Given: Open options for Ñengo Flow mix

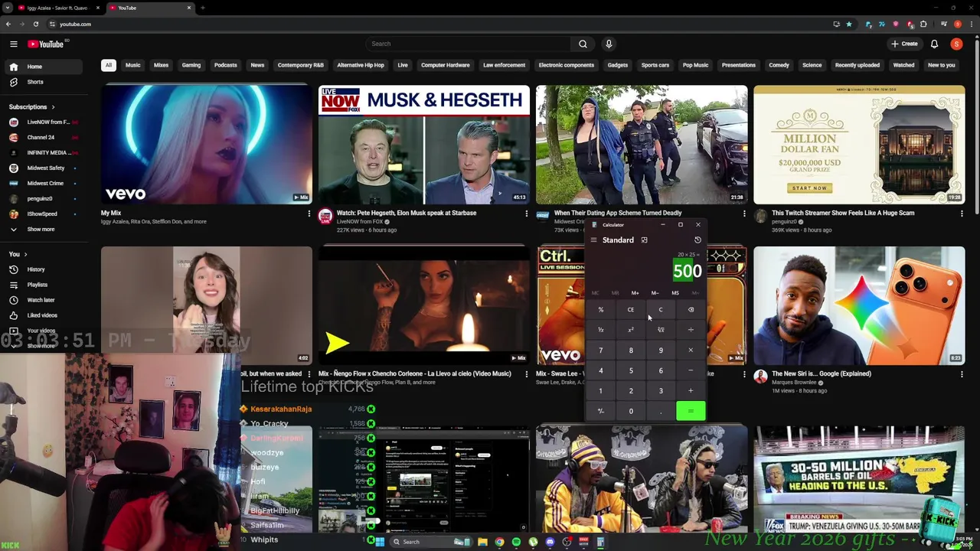Looking at the screenshot, I should click(526, 374).
